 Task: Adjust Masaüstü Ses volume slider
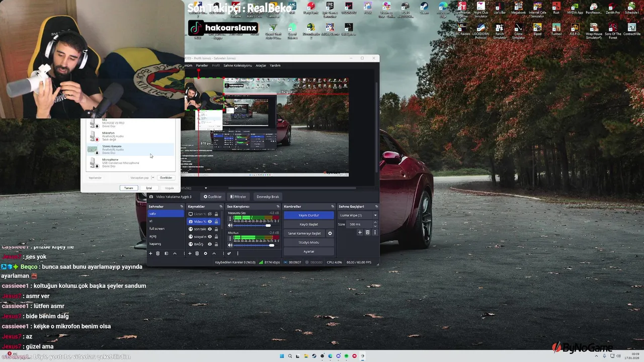(256, 225)
